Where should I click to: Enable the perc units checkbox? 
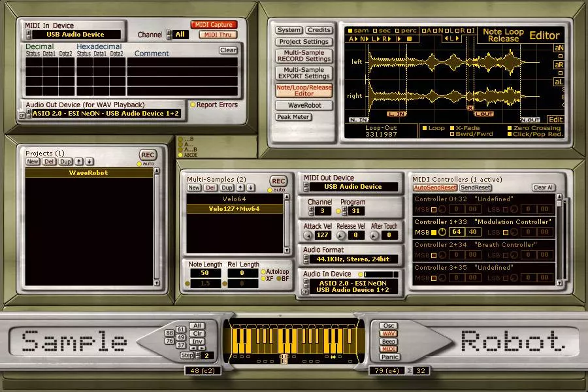point(397,31)
